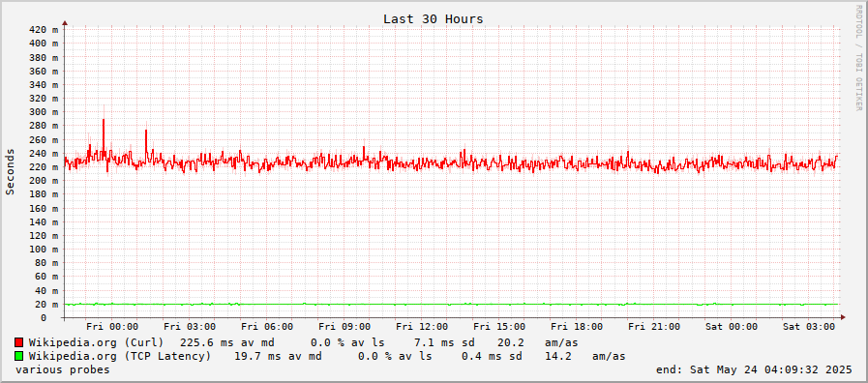Click the 'Fri 21:00' x-axis label
This screenshot has width=868, height=383.
point(655,328)
